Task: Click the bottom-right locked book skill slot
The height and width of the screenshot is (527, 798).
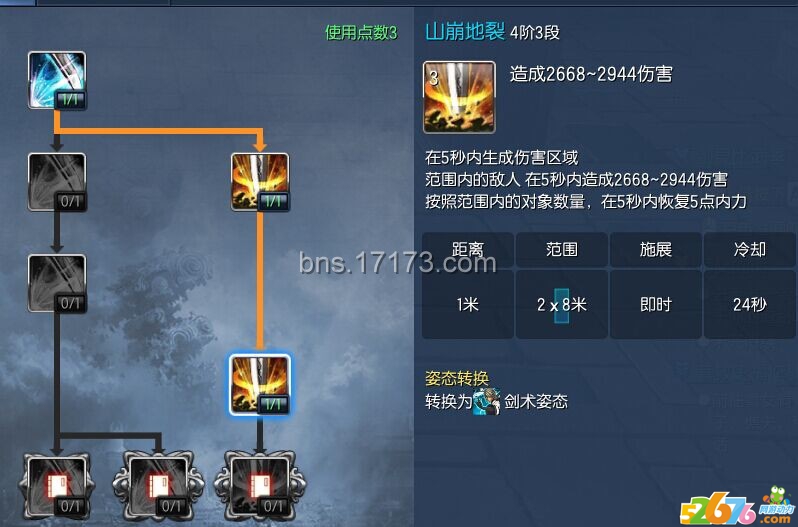Action: coord(260,486)
